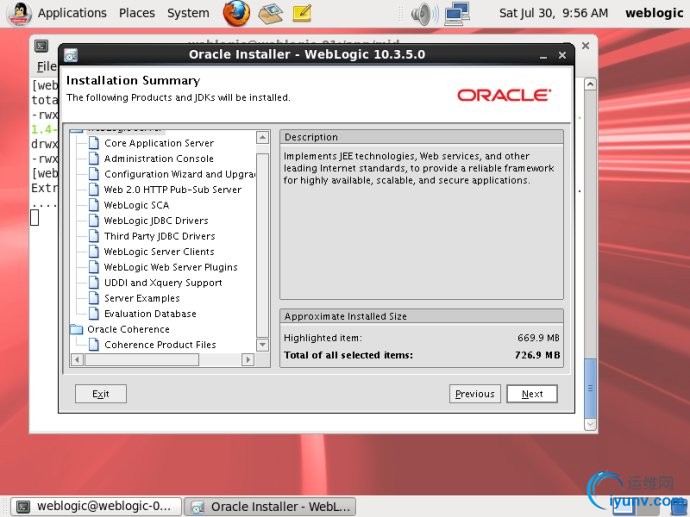The height and width of the screenshot is (517, 690).
Task: Select Third Party JDBC Drivers item
Action: (x=160, y=236)
